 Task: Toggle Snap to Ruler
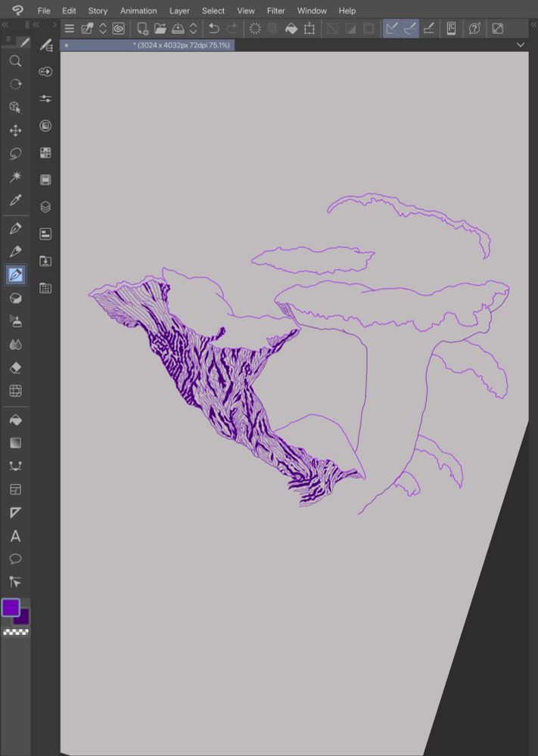[392, 29]
